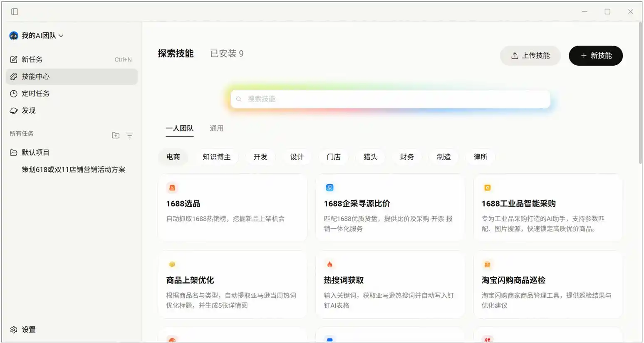Screen dimensions: 644x343
Task: Switch to the 探索技能 tab
Action: (x=176, y=54)
